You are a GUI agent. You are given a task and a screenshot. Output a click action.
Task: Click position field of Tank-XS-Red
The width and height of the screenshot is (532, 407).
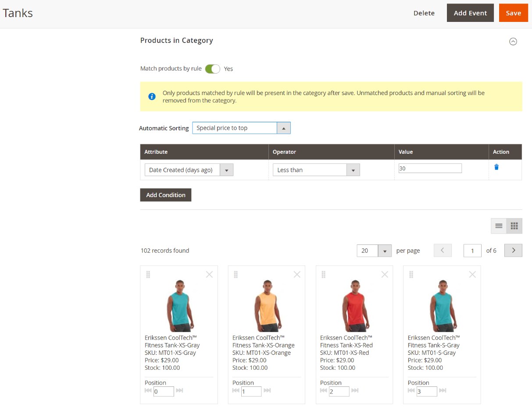(339, 391)
